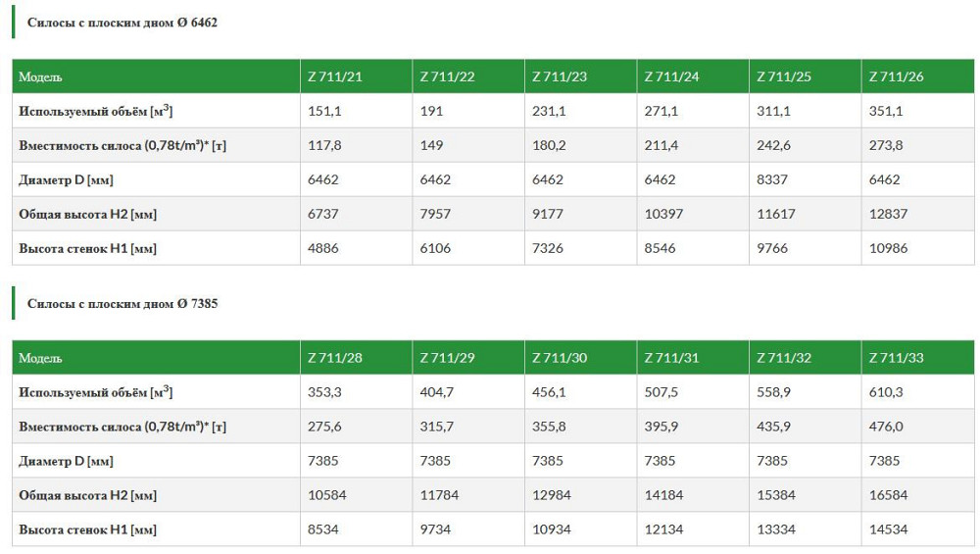Select the 242,6 capacity cell

coord(774,145)
